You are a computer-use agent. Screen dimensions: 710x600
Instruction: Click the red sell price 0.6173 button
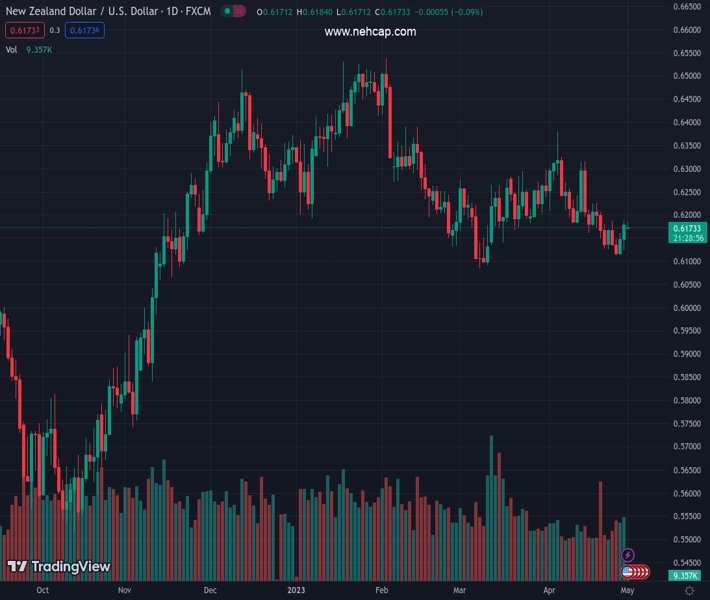click(x=22, y=30)
